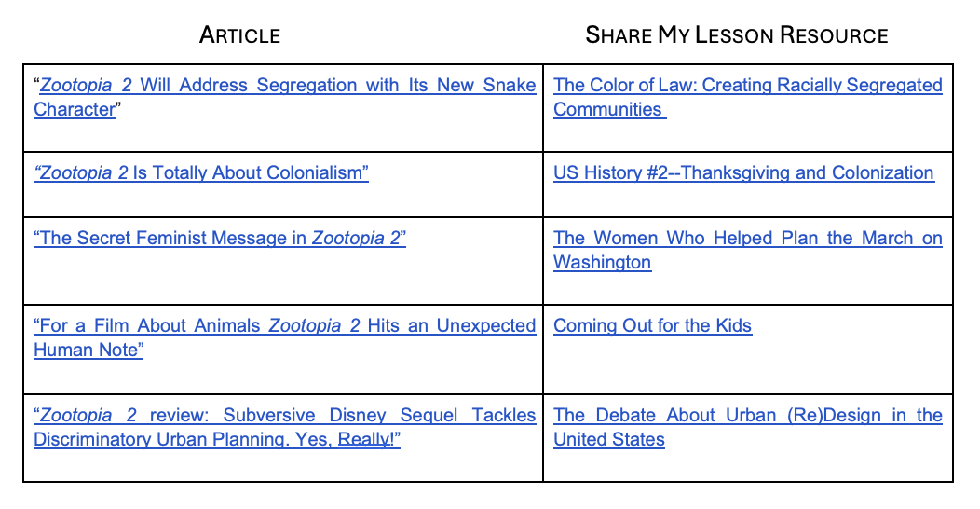Image resolution: width=980 pixels, height=509 pixels.
Task: Click the word "Character" in the first article link
Action: (x=74, y=110)
